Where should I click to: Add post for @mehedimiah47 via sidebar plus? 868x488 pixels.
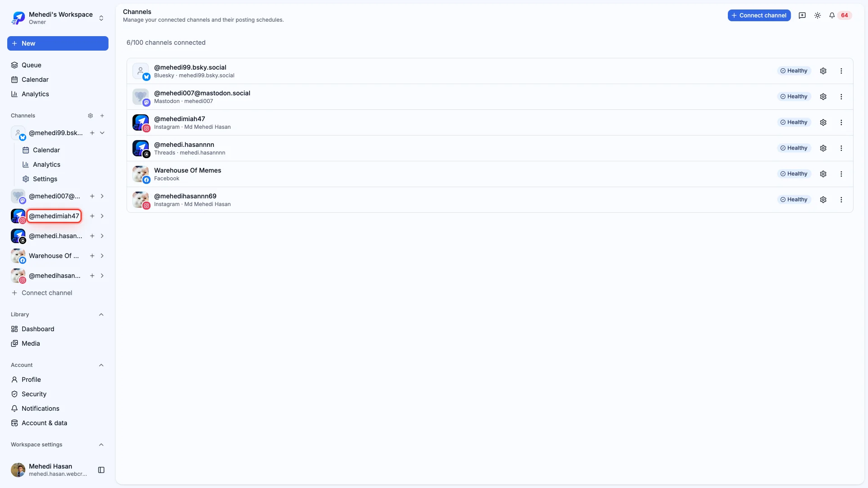click(92, 216)
